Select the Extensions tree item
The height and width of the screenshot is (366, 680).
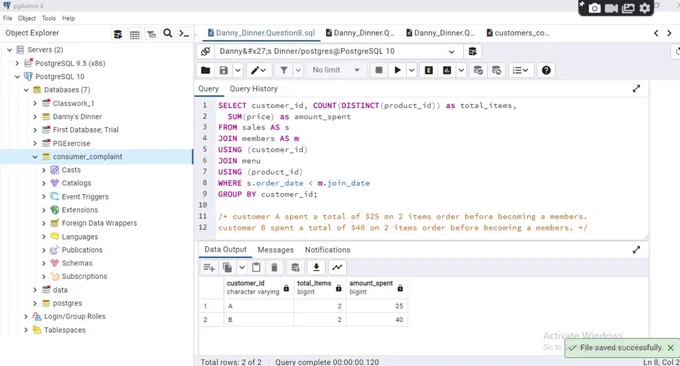[x=80, y=210]
